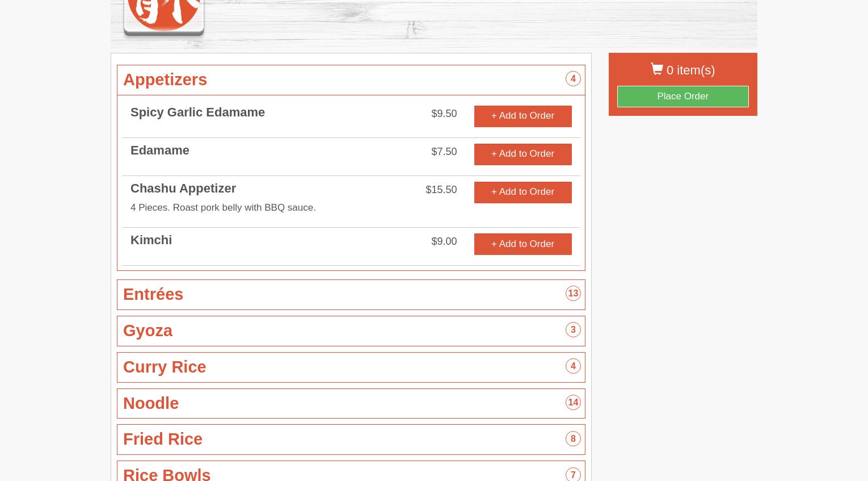Expand the Curry Rice category
868x481 pixels.
click(351, 367)
